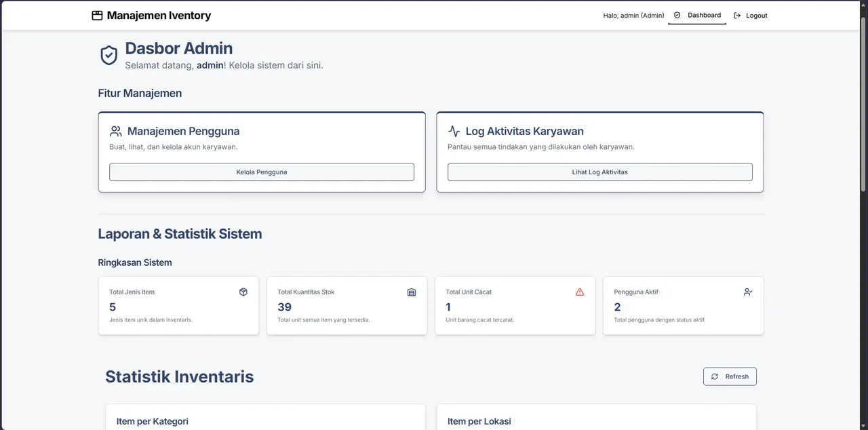Click the Manajemen Iventory brand title
The width and height of the screenshot is (868, 430).
point(159,15)
